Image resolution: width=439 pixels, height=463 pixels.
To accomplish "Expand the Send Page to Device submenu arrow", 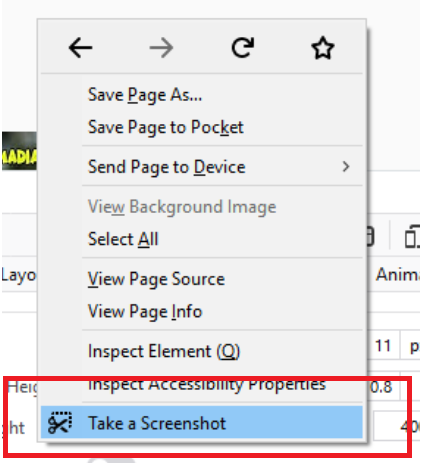I will pos(346,166).
